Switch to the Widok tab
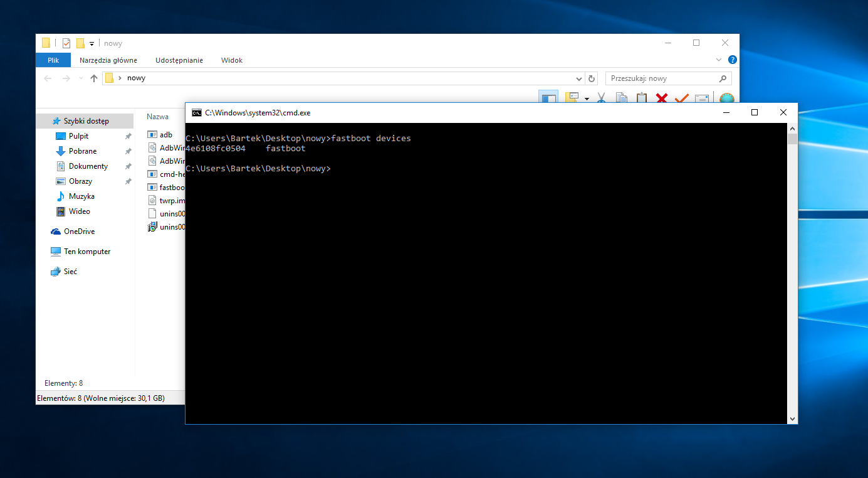This screenshot has height=478, width=868. [x=231, y=60]
